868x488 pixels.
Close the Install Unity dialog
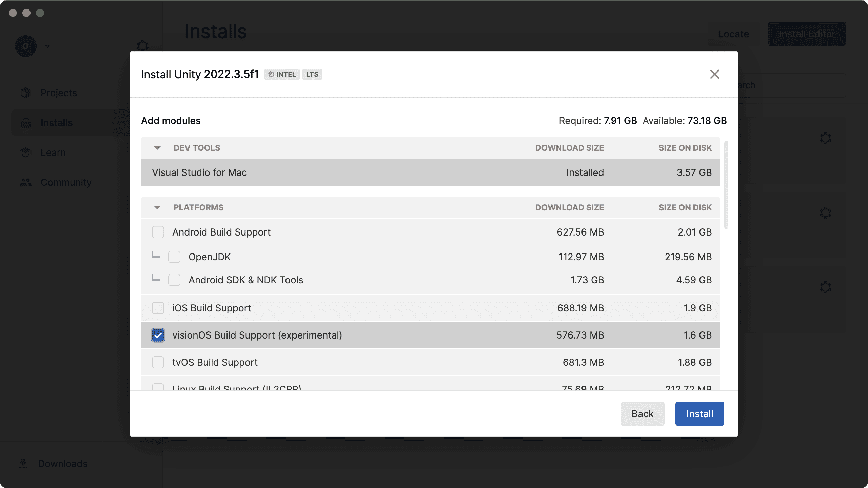coord(714,74)
